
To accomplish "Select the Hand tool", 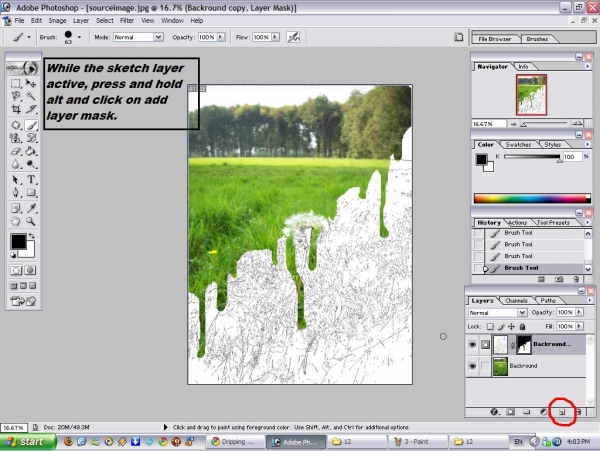I will [x=15, y=221].
